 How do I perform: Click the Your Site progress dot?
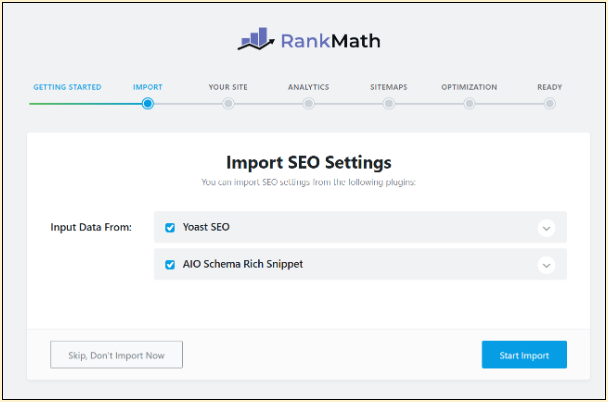[228, 104]
